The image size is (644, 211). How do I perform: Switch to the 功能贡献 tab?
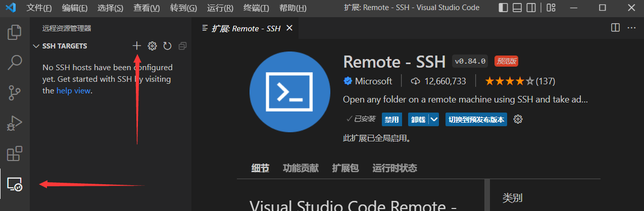(301, 168)
